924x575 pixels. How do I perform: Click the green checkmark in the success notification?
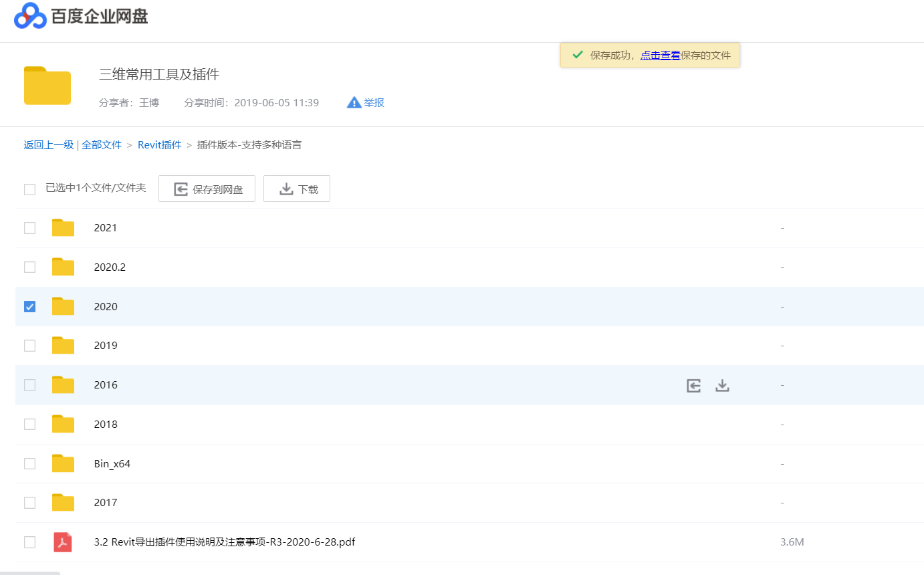click(578, 55)
